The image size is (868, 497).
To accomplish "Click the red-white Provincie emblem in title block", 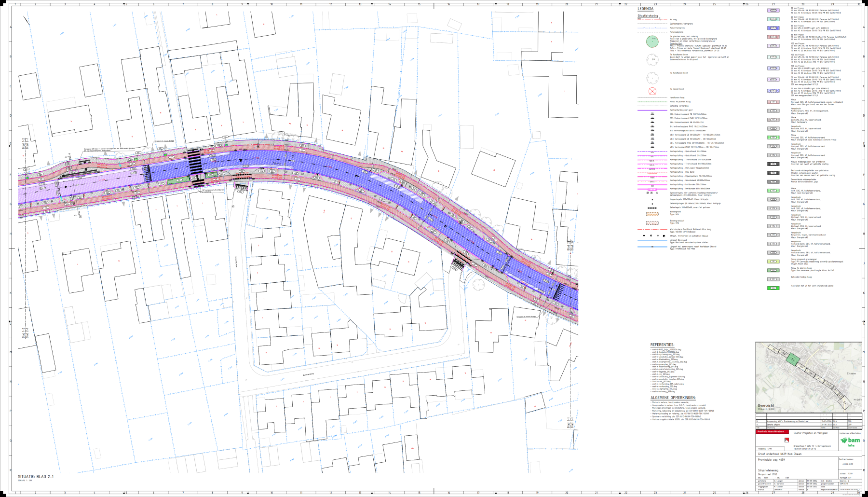I will (x=787, y=440).
